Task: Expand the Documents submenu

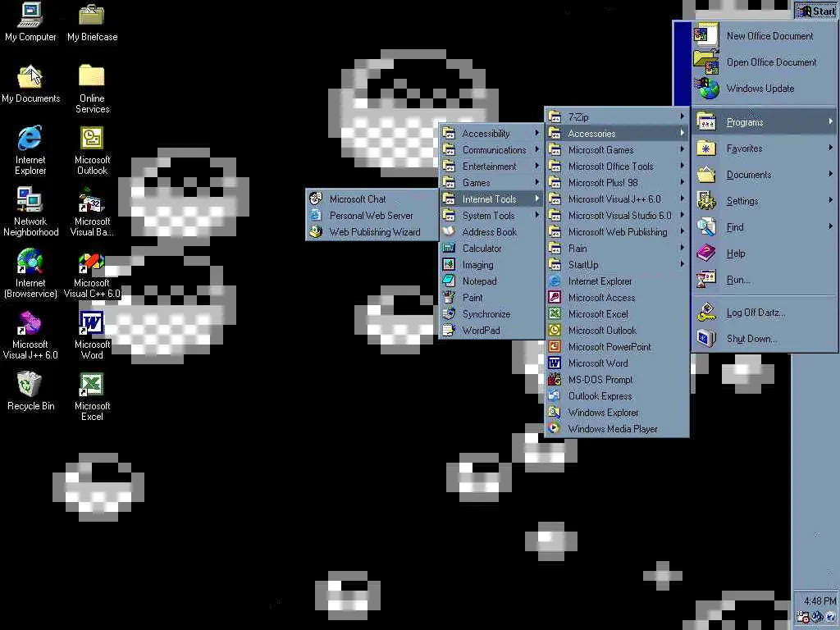Action: 765,175
